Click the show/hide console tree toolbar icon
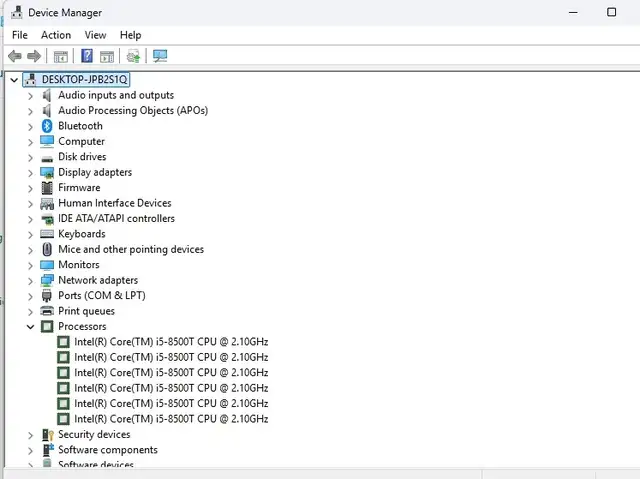Viewport: 640px width, 479px height. [61, 56]
